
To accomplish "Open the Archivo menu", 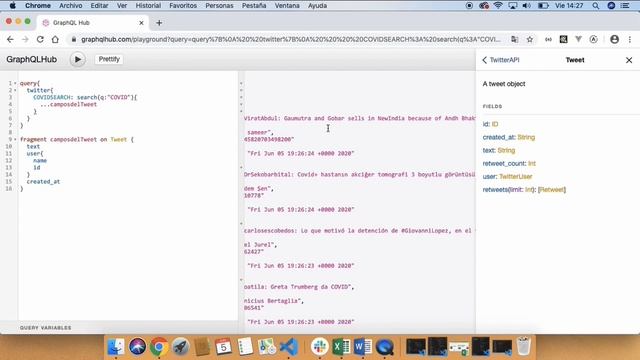I will [71, 6].
